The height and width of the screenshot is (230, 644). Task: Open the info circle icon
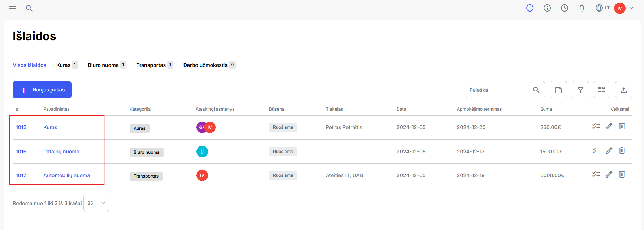(547, 8)
